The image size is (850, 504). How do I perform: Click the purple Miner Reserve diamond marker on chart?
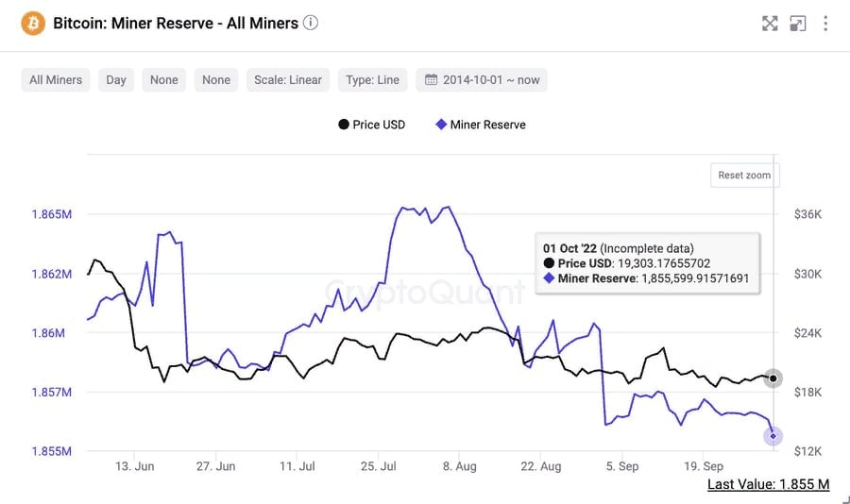point(773,435)
